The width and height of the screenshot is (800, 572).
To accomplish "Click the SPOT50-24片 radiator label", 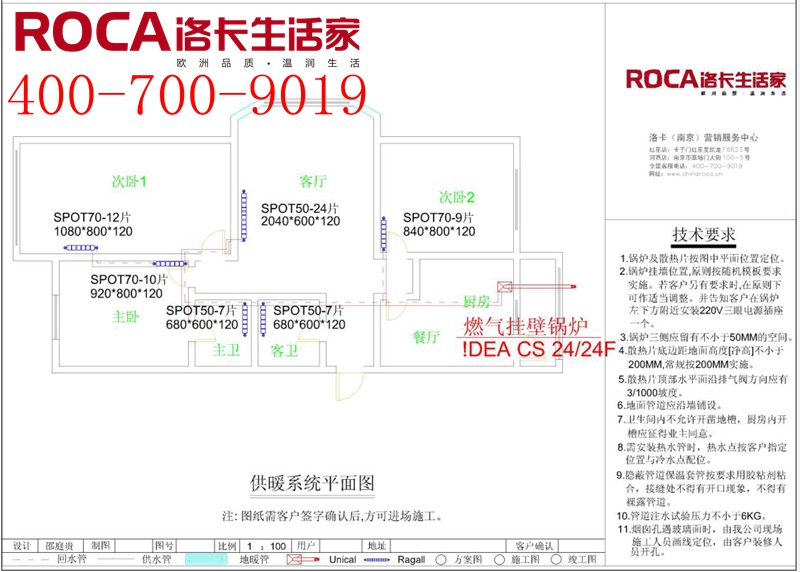I will pos(300,208).
